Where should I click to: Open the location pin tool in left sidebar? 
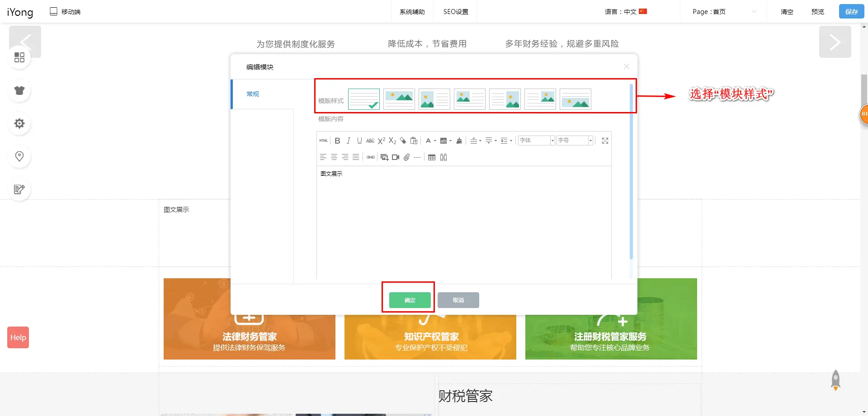(x=19, y=156)
